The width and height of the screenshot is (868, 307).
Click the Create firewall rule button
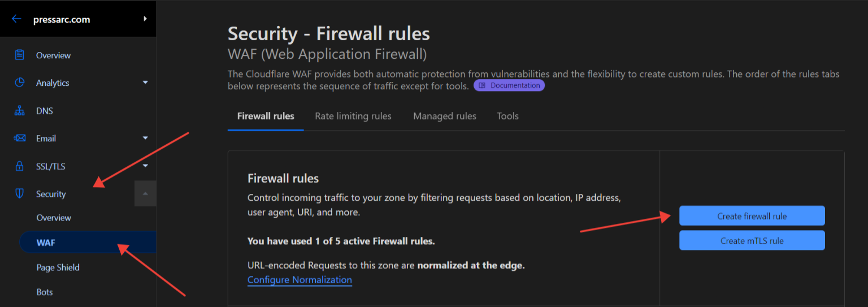[x=752, y=216]
